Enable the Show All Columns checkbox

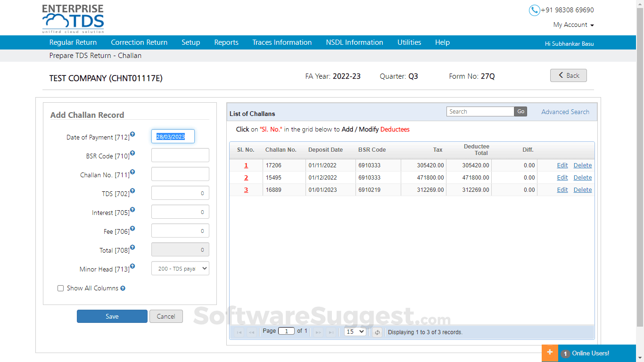coord(60,288)
